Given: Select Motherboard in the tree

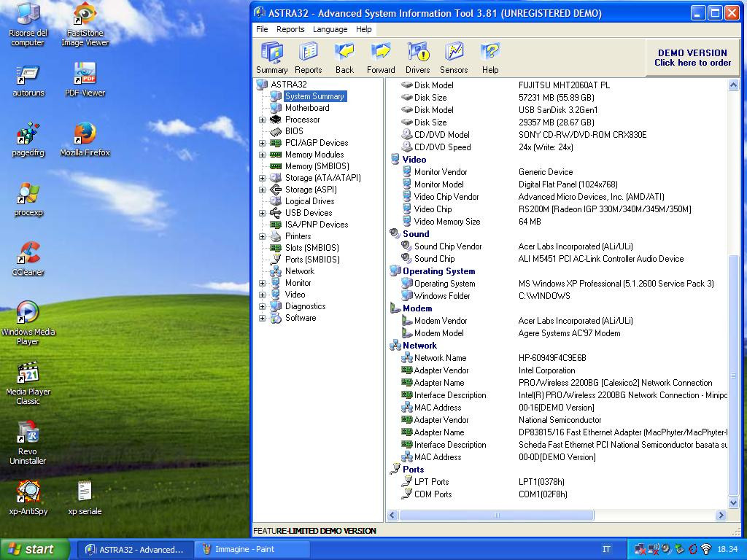Looking at the screenshot, I should [x=306, y=108].
